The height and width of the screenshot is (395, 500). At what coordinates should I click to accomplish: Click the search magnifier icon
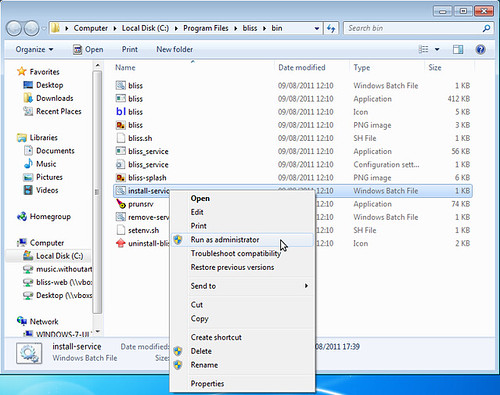pos(487,28)
